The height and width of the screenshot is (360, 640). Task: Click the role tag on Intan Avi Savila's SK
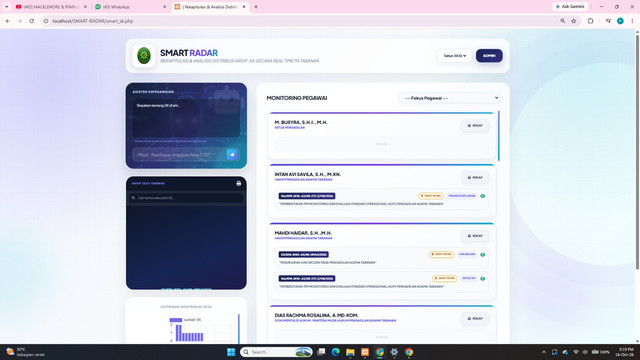tap(462, 196)
